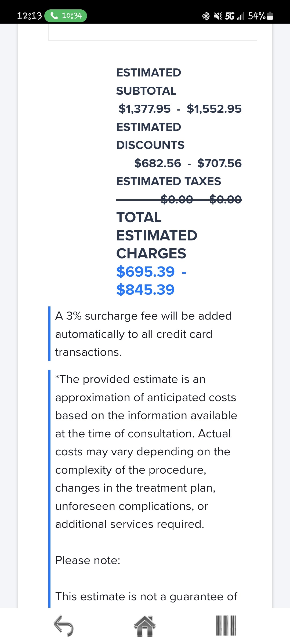Tap the back arrow navigation icon
The width and height of the screenshot is (290, 644).
[64, 625]
